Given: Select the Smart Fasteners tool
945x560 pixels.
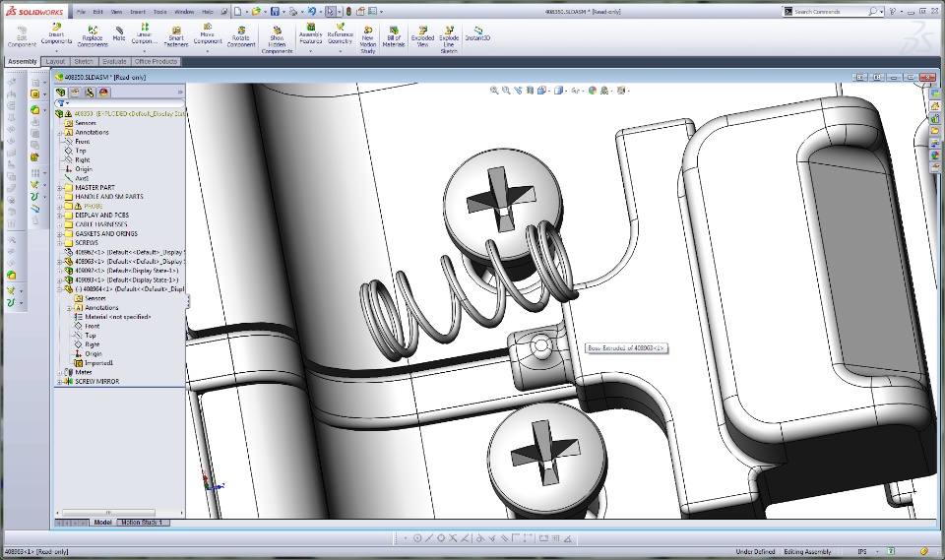Looking at the screenshot, I should 175,34.
